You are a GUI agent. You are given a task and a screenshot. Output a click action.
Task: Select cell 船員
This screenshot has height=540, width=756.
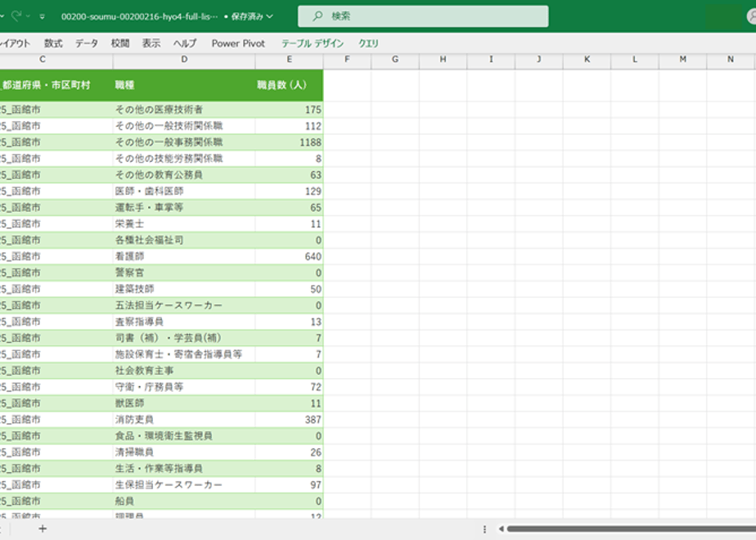tap(184, 501)
